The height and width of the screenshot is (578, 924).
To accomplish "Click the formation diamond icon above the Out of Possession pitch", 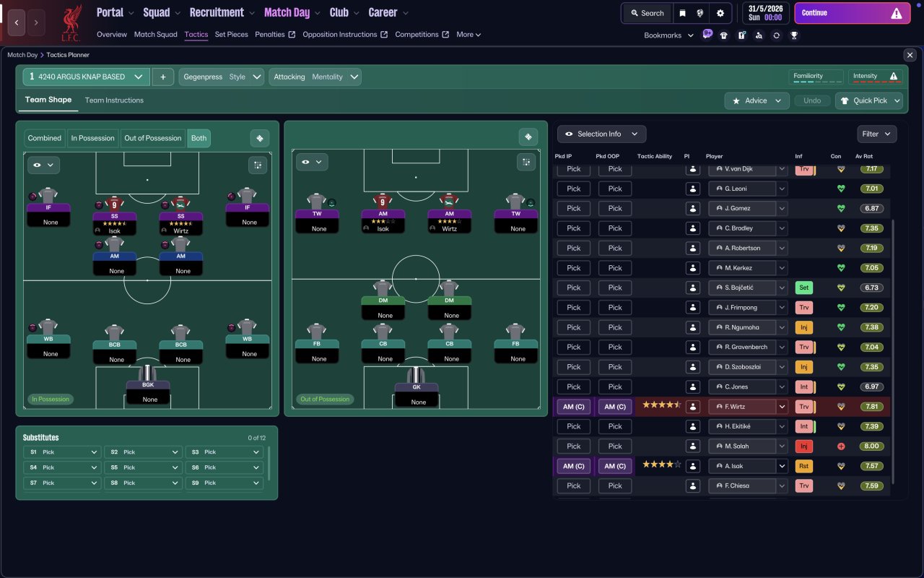I will click(x=528, y=137).
